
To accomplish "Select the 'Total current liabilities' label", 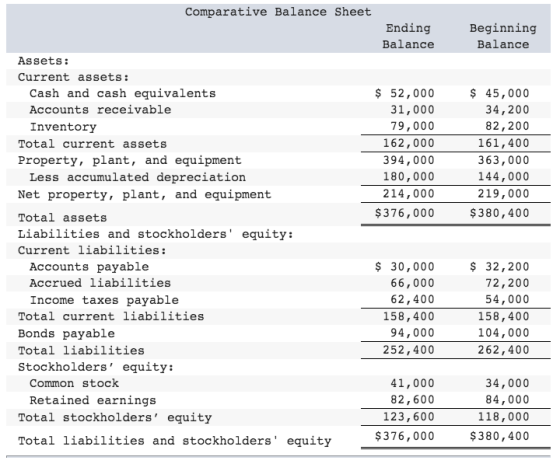I will (x=111, y=316).
